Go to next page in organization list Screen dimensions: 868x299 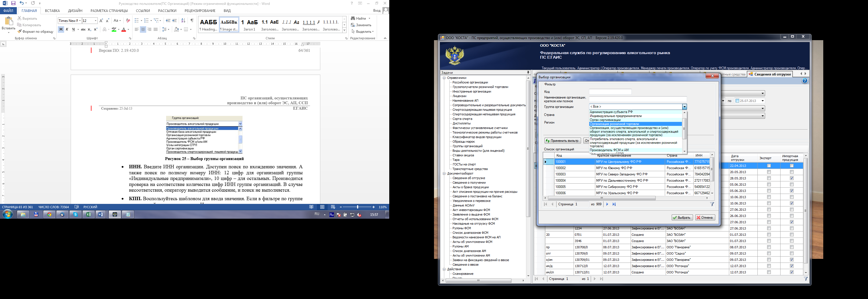click(607, 204)
